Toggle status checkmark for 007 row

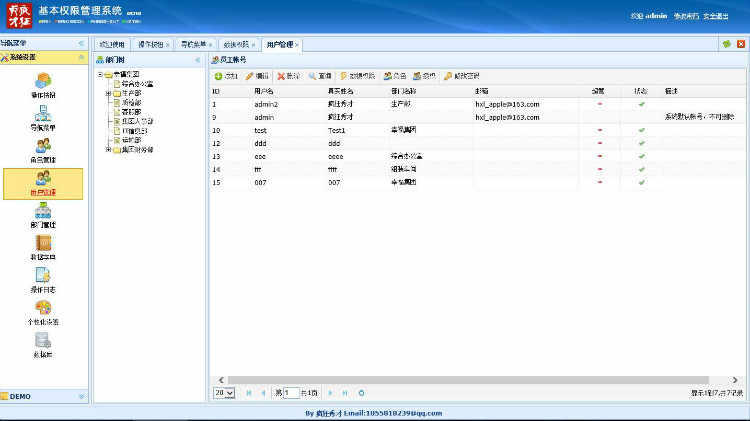point(641,182)
